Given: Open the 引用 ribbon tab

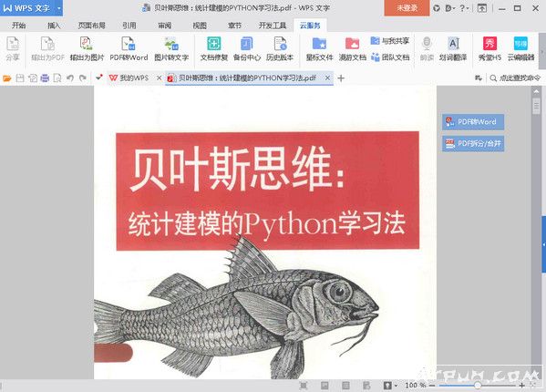Looking at the screenshot, I should click(x=129, y=25).
